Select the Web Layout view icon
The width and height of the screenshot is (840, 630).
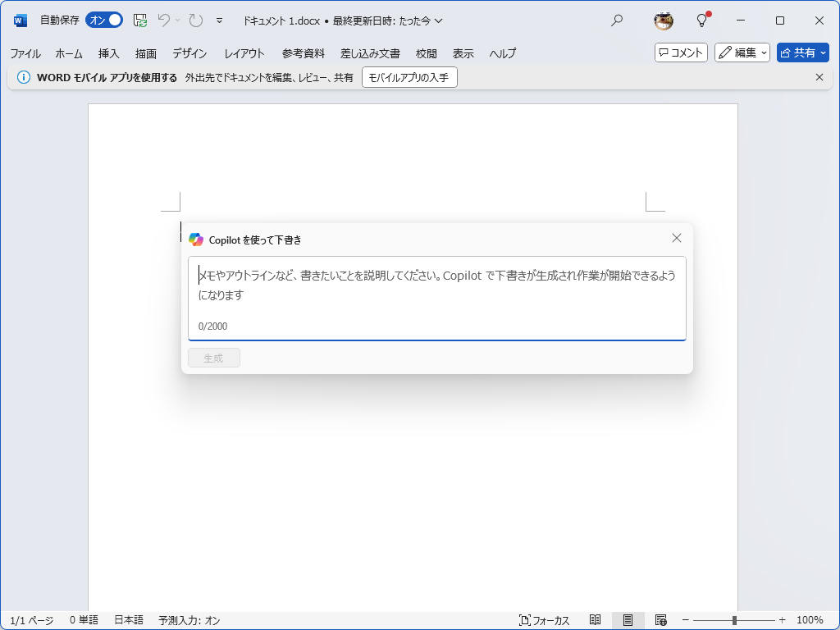pyautogui.click(x=661, y=620)
